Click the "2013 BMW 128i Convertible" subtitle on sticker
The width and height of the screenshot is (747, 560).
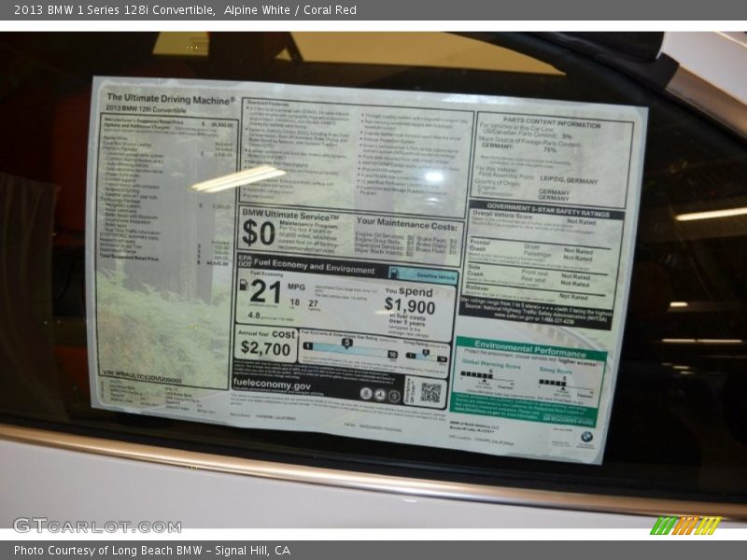[x=146, y=109]
